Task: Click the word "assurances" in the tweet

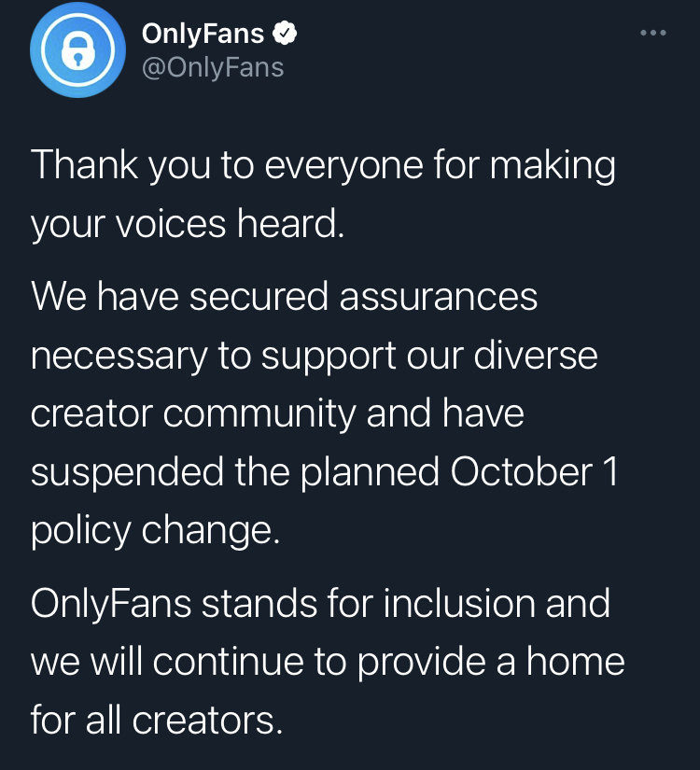Action: click(x=438, y=296)
